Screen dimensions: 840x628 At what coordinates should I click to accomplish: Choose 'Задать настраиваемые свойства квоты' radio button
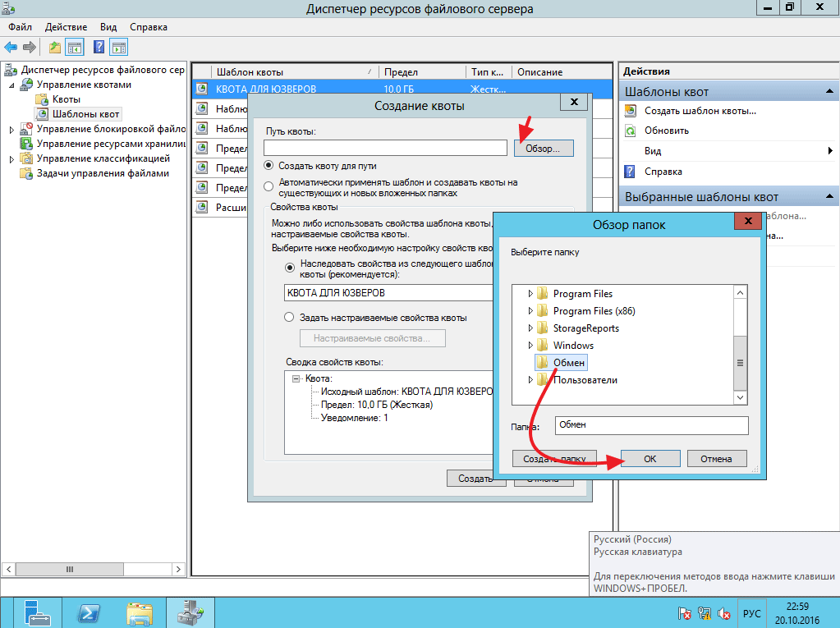[x=289, y=317]
